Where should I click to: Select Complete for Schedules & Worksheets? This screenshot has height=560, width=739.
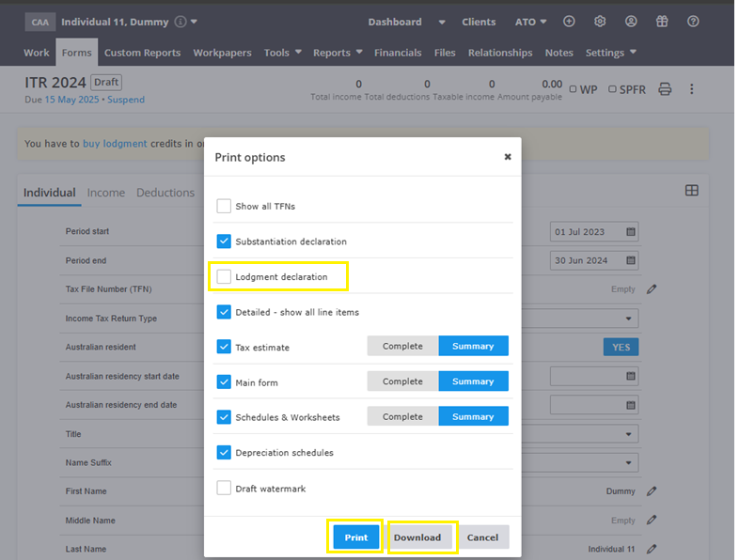tap(402, 416)
